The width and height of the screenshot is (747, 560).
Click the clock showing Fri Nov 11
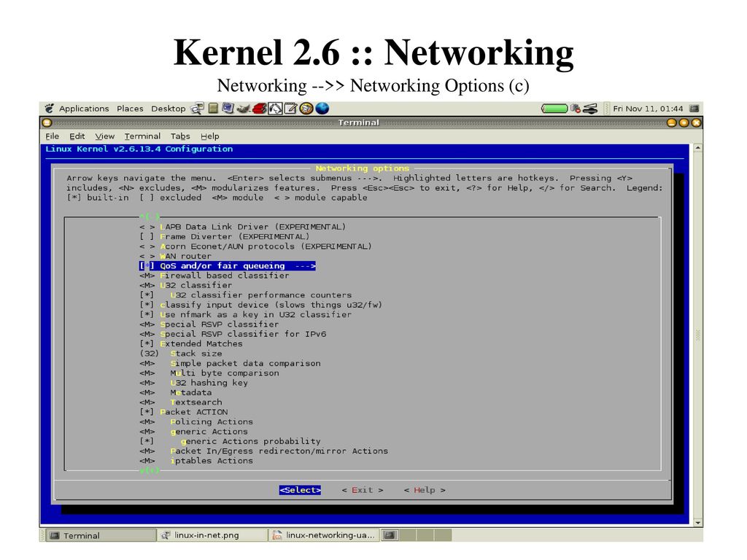pos(648,109)
